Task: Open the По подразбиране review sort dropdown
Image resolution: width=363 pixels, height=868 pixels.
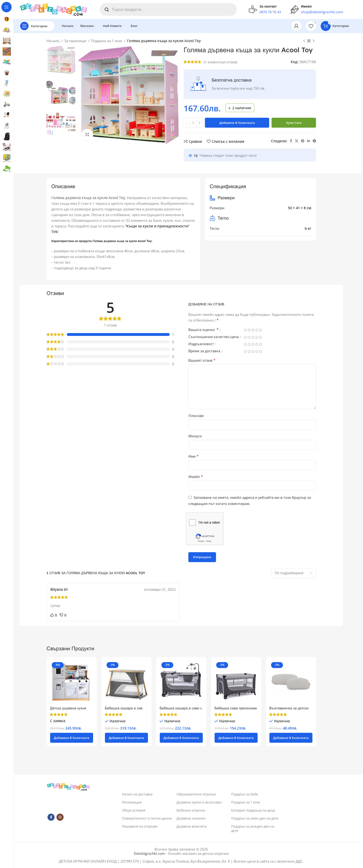Action: [x=293, y=573]
